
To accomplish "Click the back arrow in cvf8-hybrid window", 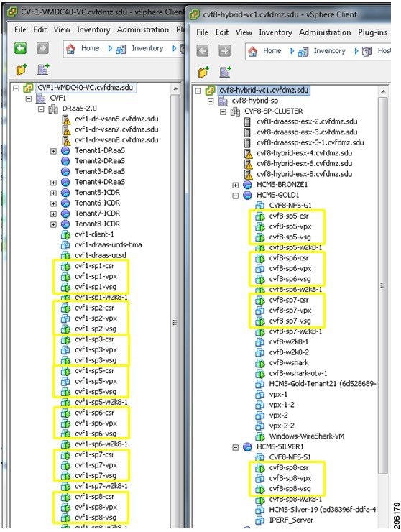I will click(x=203, y=51).
